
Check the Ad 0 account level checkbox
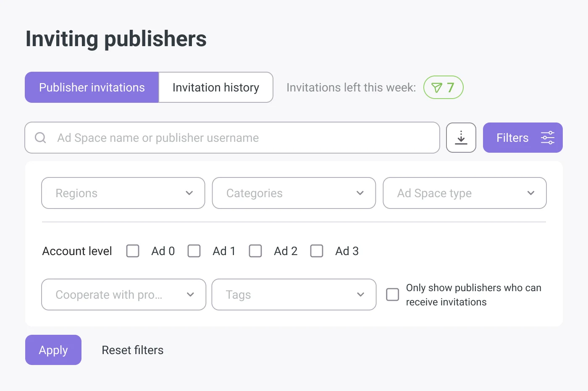coord(133,251)
